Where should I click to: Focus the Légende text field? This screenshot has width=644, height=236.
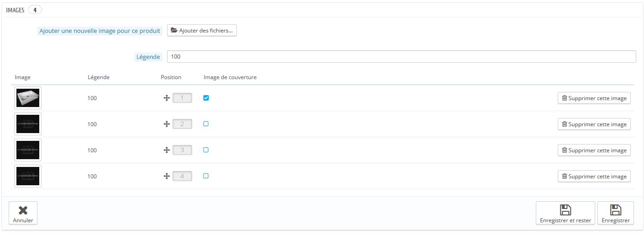tap(401, 57)
